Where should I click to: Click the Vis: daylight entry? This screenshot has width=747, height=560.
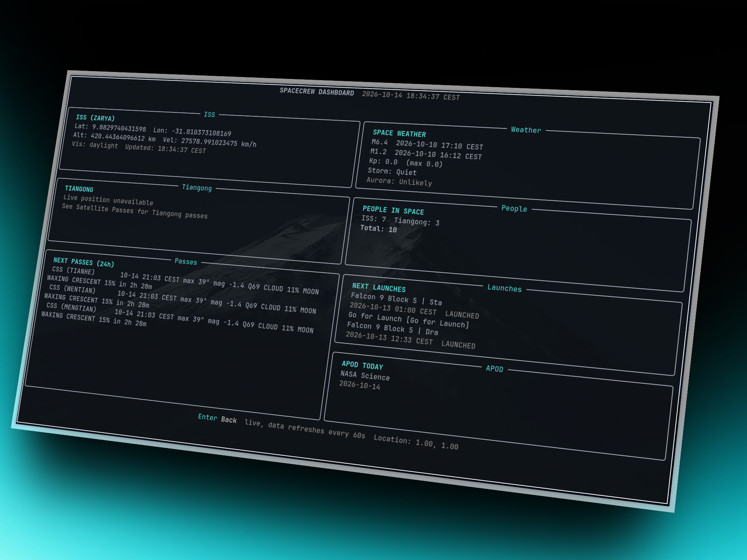pyautogui.click(x=95, y=145)
